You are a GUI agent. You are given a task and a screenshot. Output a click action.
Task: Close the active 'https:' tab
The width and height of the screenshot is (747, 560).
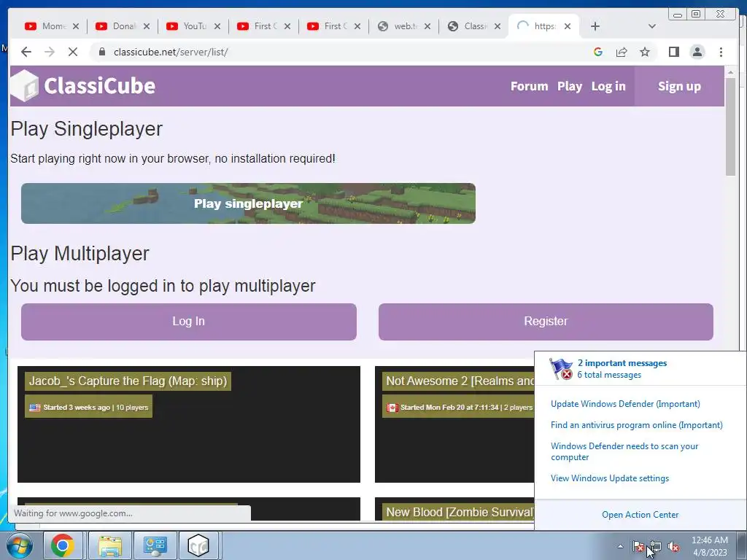point(568,27)
